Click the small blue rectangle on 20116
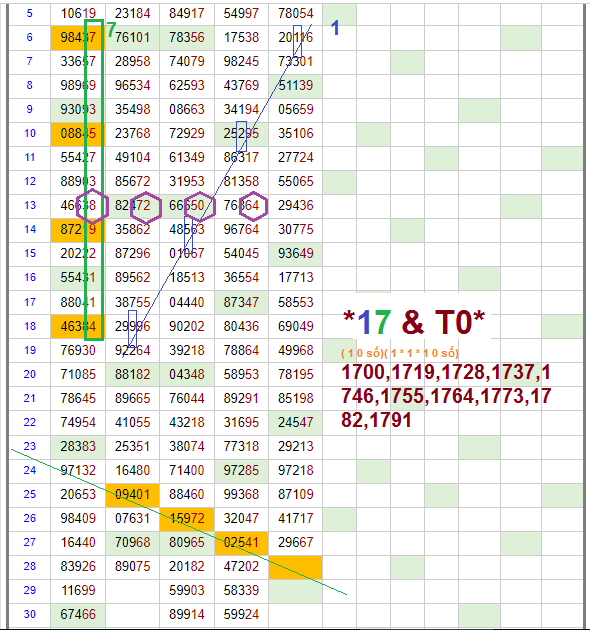Viewport: 590px width, 630px height. click(x=297, y=41)
